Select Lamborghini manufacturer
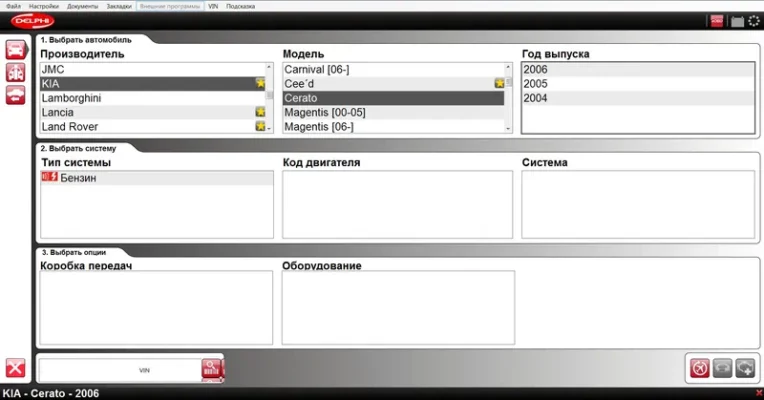Image resolution: width=764 pixels, height=400 pixels. click(x=153, y=98)
